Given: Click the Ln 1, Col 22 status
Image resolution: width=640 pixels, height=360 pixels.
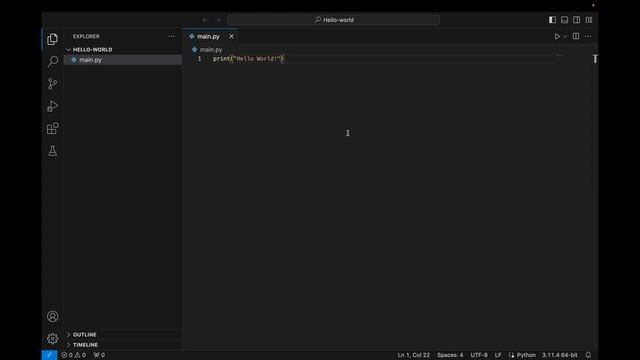Looking at the screenshot, I should click(x=413, y=355).
